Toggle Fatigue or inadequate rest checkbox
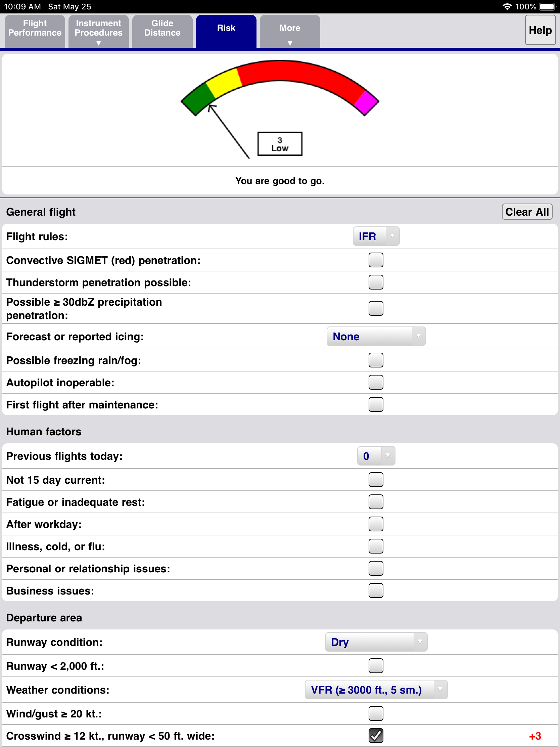Screen dimensions: 560x747 [x=376, y=502]
